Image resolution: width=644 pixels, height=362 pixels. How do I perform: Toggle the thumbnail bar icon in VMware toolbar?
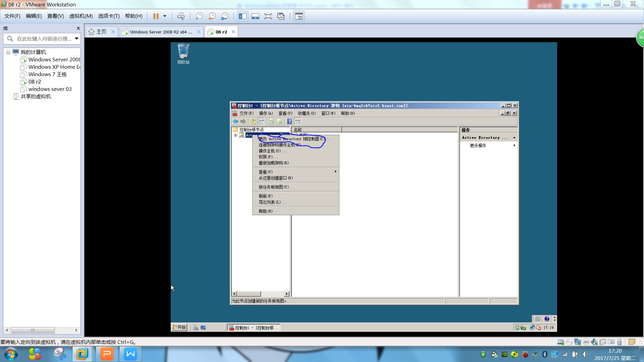pyautogui.click(x=255, y=16)
